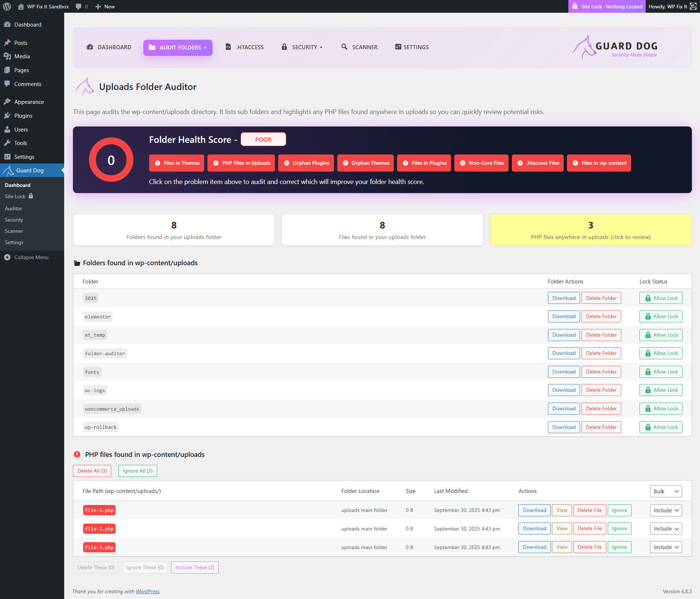Click the Collapse Menu arrow icon
This screenshot has height=599, width=700.
(7, 257)
